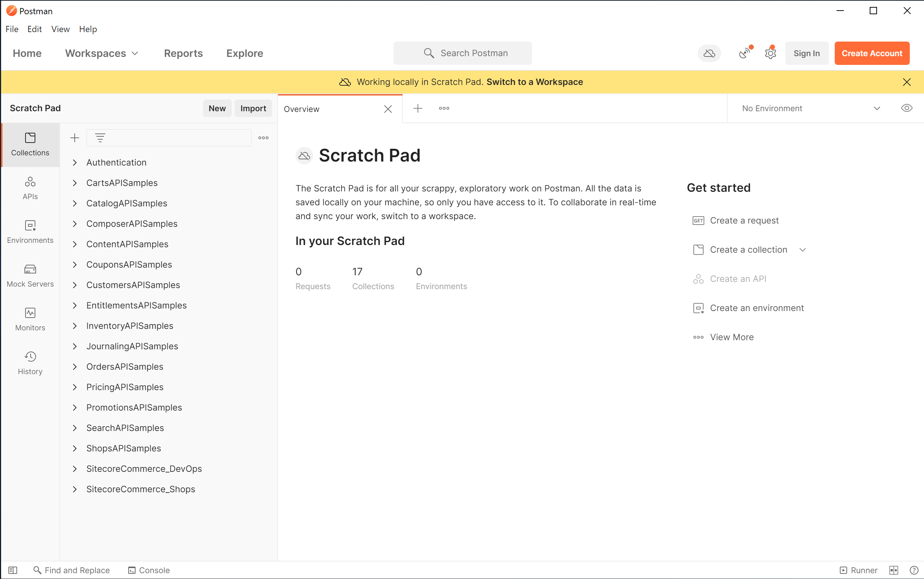The image size is (924, 579).
Task: Open a new tab with plus icon
Action: pos(418,108)
